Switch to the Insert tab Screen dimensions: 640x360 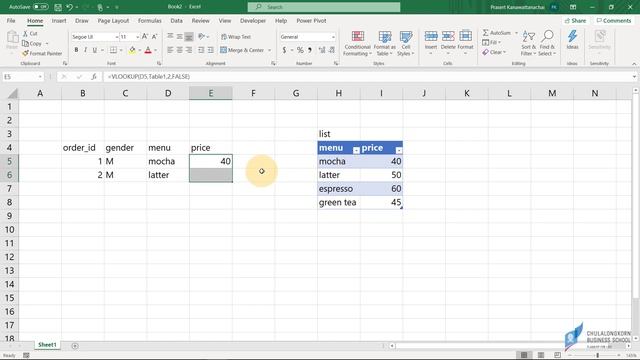[59, 20]
